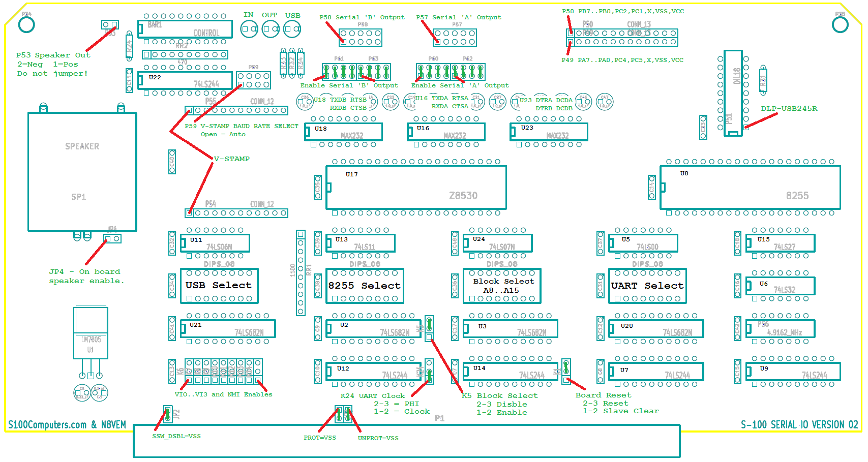868x462 pixels.
Task: Click the 8255 Select DIP switch block
Action: click(x=365, y=286)
